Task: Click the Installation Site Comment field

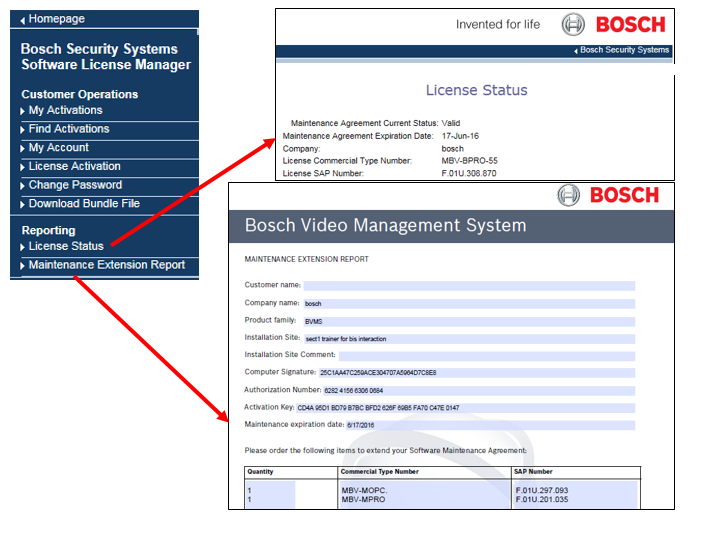Action: click(x=486, y=355)
